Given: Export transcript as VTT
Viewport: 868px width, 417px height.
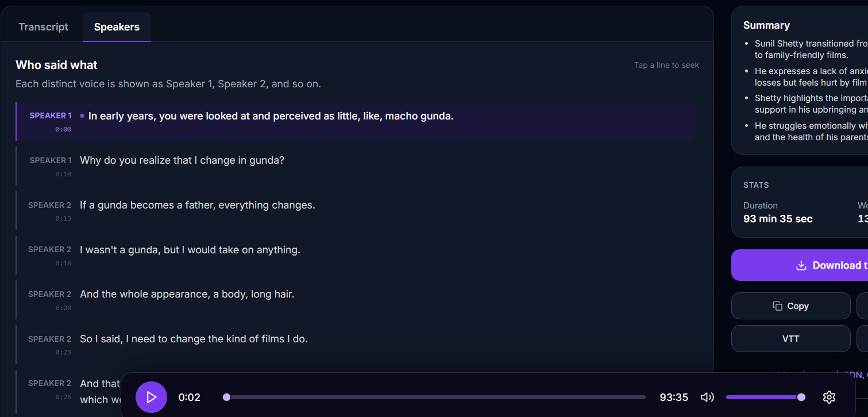Looking at the screenshot, I should pos(790,339).
